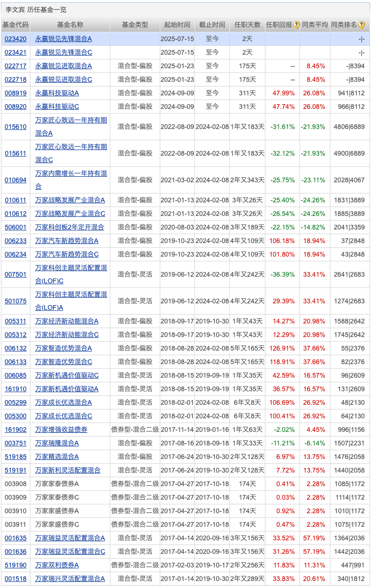Viewport: 371px width, 588px height.
Task: Open fund code link 506001
Action: [15, 227]
